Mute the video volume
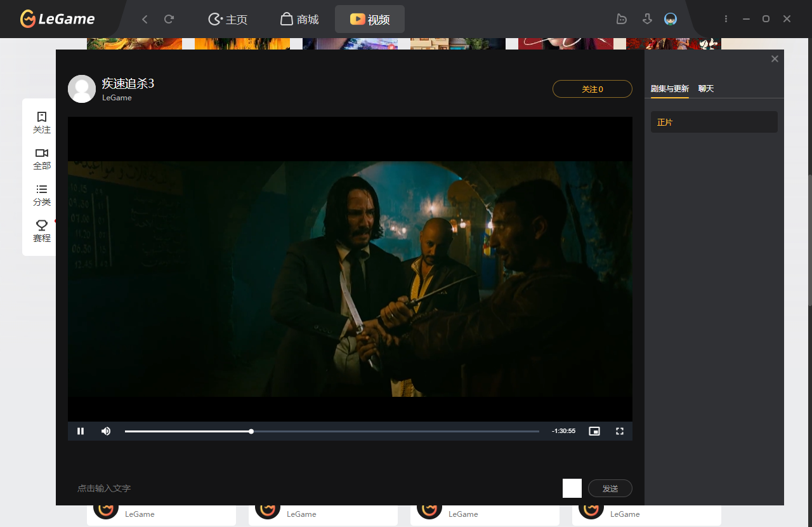Screen dimensions: 812x527 pyautogui.click(x=106, y=431)
